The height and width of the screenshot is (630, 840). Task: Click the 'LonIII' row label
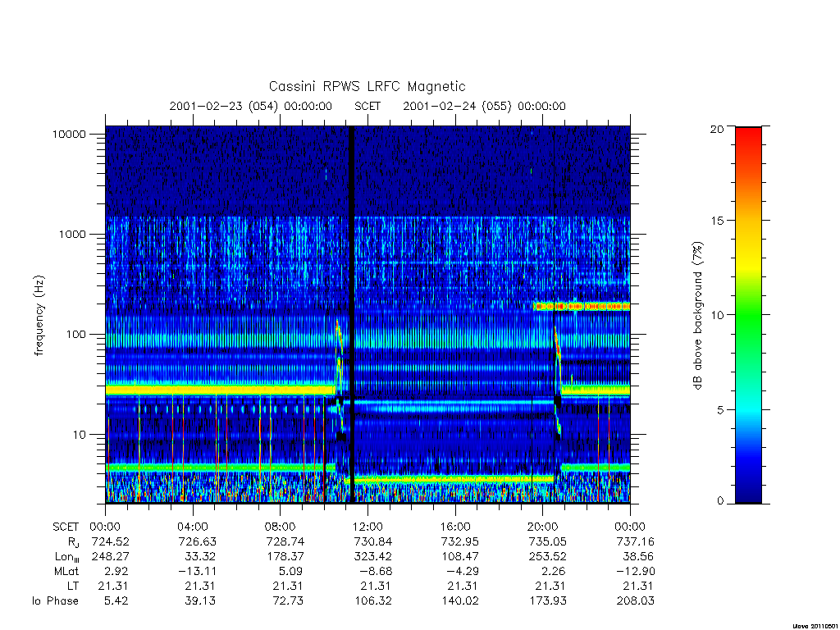[67, 557]
